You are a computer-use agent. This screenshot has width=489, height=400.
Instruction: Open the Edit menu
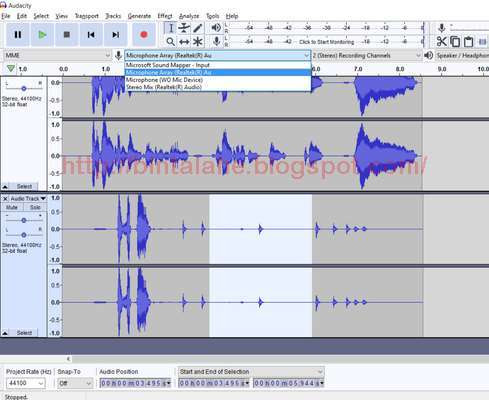click(x=22, y=16)
